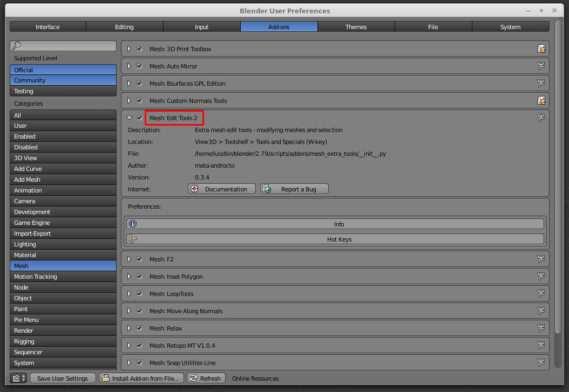The width and height of the screenshot is (569, 392).
Task: Click the key icon in the Hot Keys bar
Action: tap(133, 239)
